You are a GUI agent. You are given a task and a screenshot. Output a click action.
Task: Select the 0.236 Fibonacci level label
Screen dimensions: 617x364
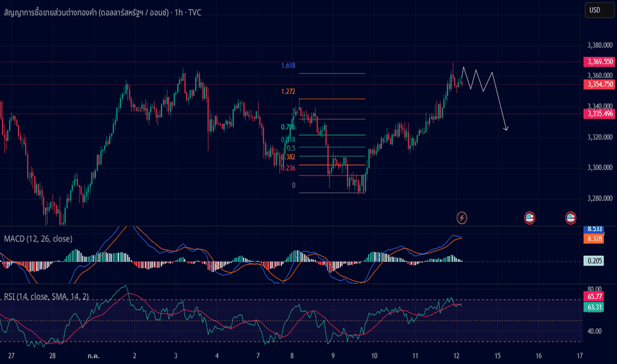click(288, 168)
